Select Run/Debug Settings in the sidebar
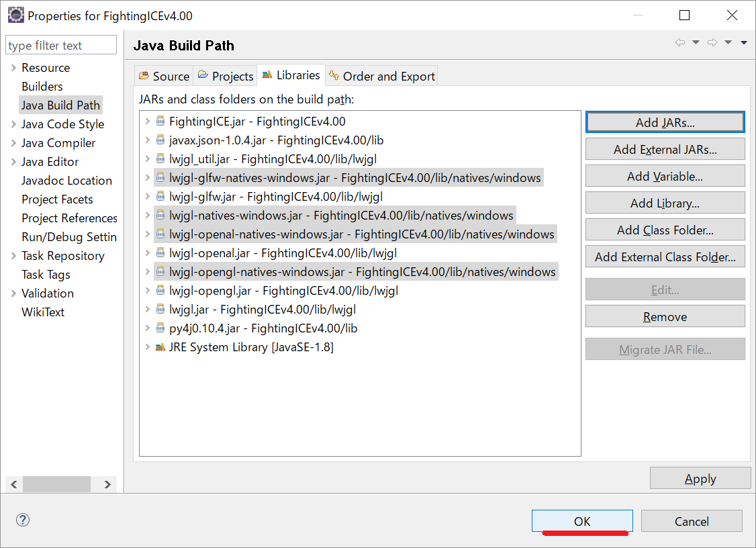The width and height of the screenshot is (756, 548). tap(69, 237)
